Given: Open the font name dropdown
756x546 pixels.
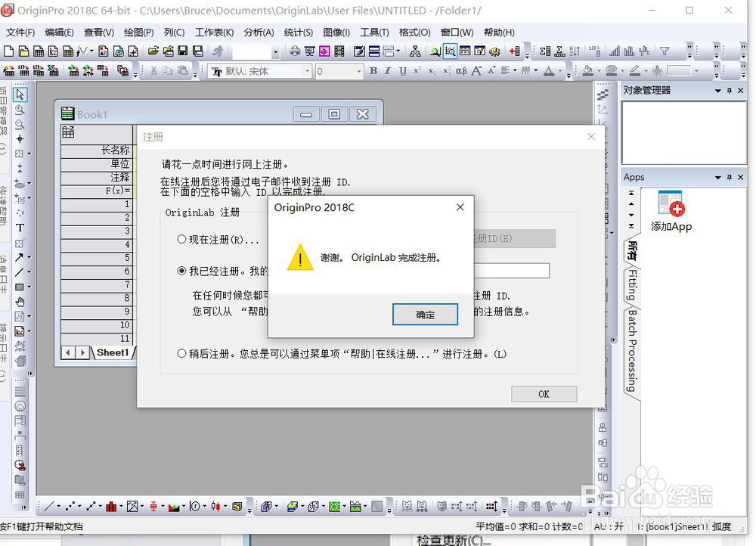Looking at the screenshot, I should 308,71.
